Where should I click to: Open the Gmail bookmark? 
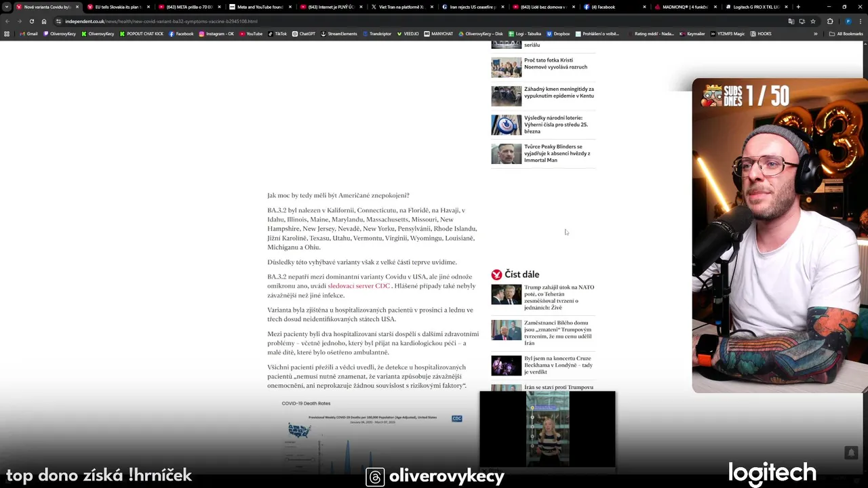click(28, 33)
